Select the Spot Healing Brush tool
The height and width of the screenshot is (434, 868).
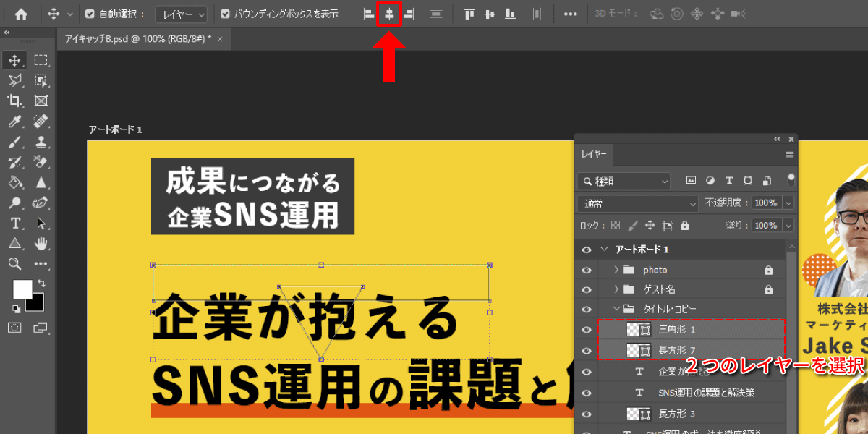click(x=41, y=121)
